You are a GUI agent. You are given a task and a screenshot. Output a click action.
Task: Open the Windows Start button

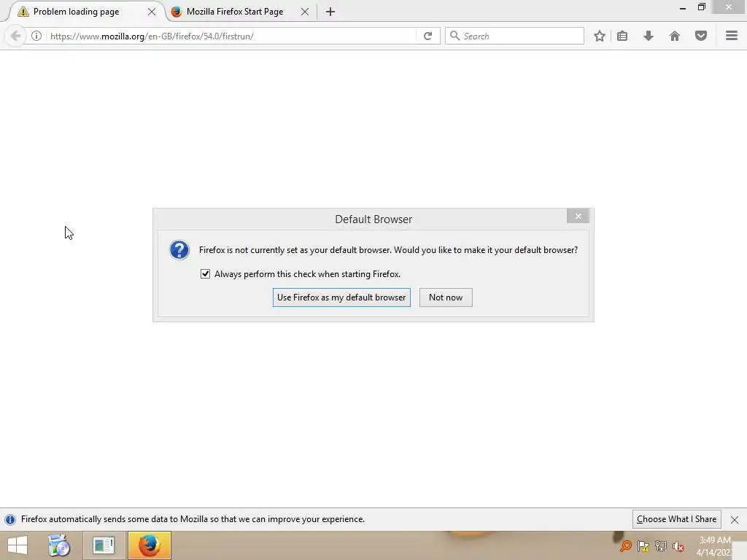point(18,545)
